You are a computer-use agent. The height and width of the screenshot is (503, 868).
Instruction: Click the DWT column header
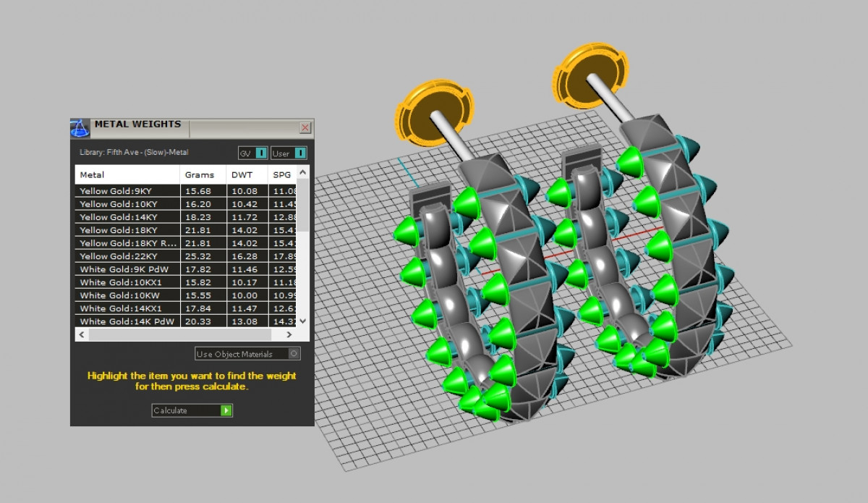(246, 174)
